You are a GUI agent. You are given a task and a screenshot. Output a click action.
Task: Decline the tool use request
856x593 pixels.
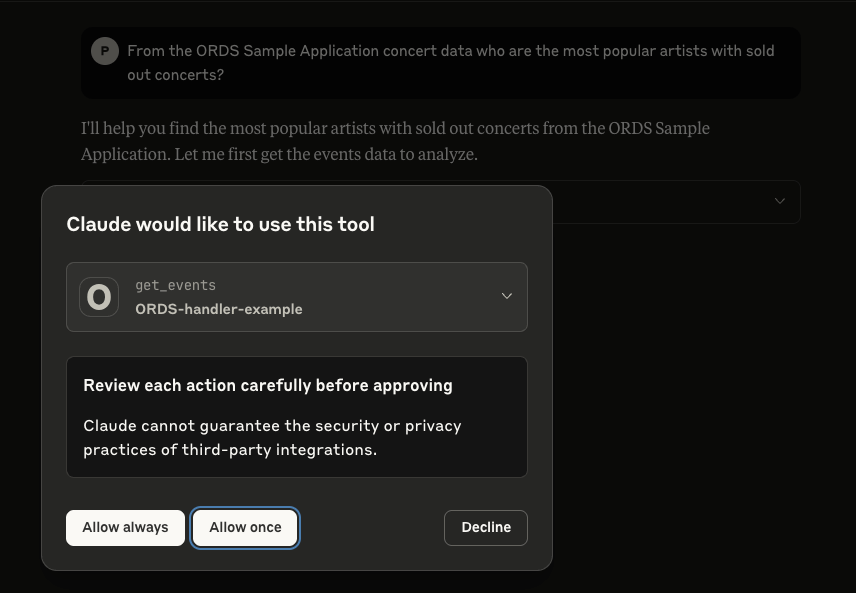pos(486,528)
